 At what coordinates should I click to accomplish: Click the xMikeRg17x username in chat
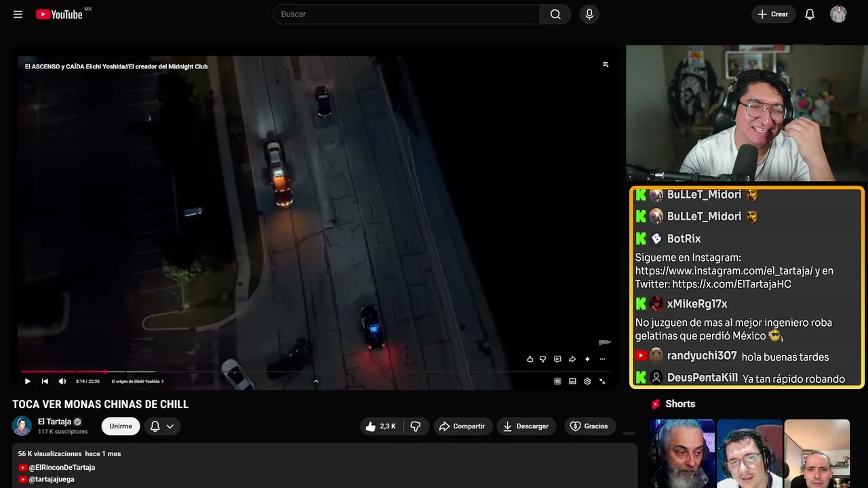pos(697,304)
